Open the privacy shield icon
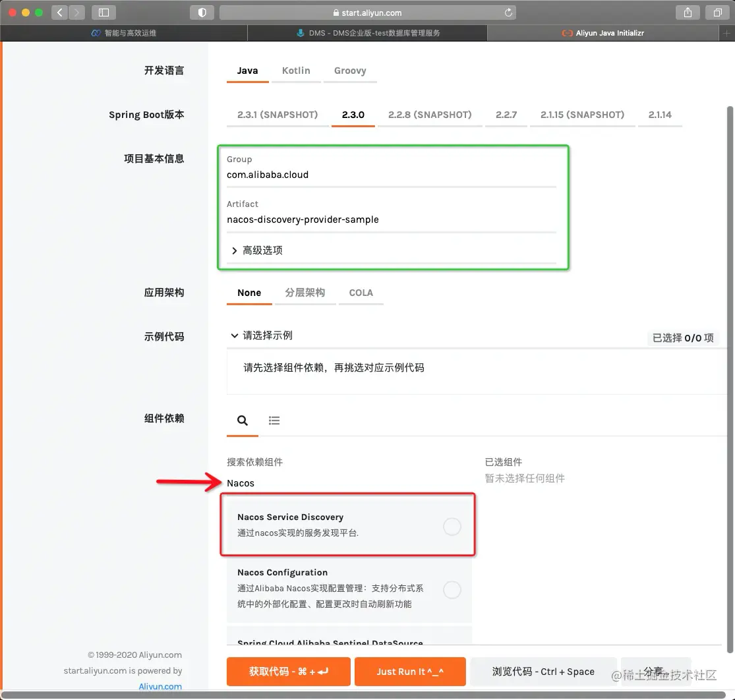 (202, 13)
